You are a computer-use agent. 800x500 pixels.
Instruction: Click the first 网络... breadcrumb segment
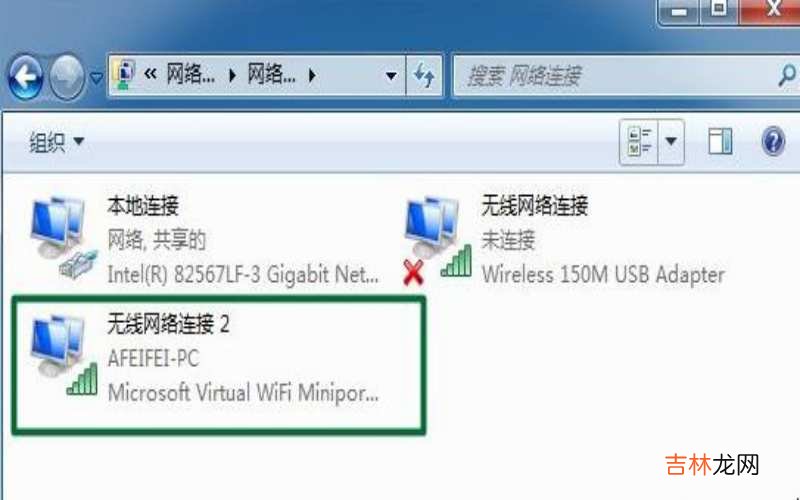(191, 76)
